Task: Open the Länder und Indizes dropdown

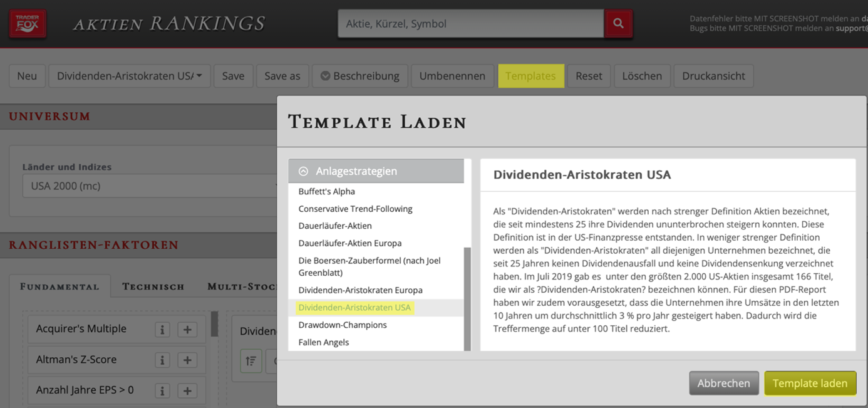Action: tap(149, 186)
